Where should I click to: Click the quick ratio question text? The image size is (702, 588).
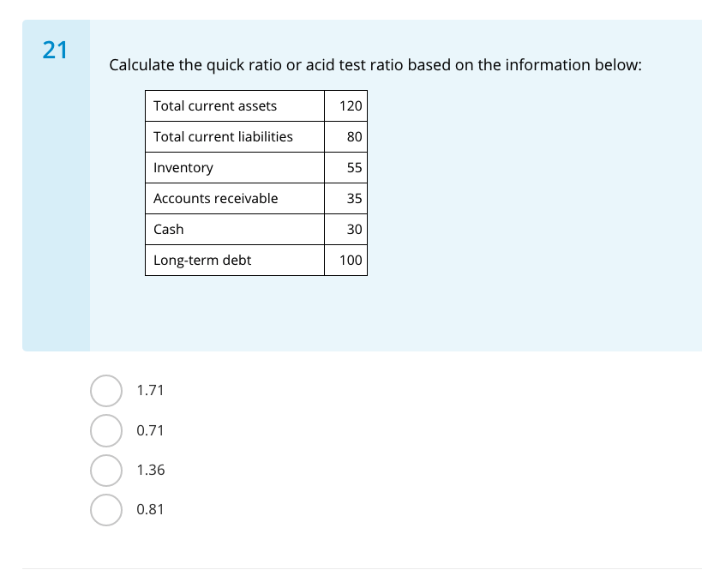[x=375, y=65]
